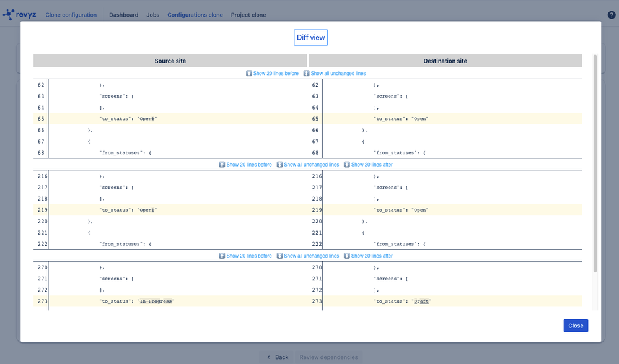619x364 pixels.
Task: Go to the Dashboard tab
Action: pos(123,15)
